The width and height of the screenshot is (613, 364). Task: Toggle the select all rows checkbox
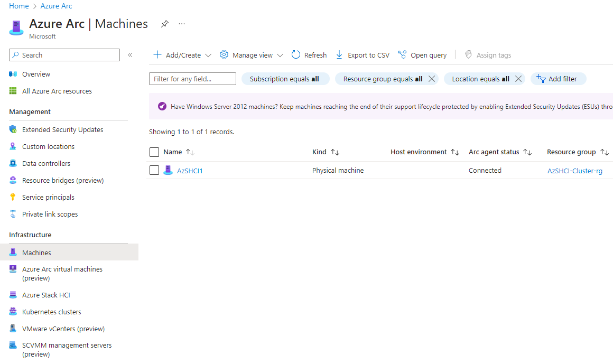154,152
